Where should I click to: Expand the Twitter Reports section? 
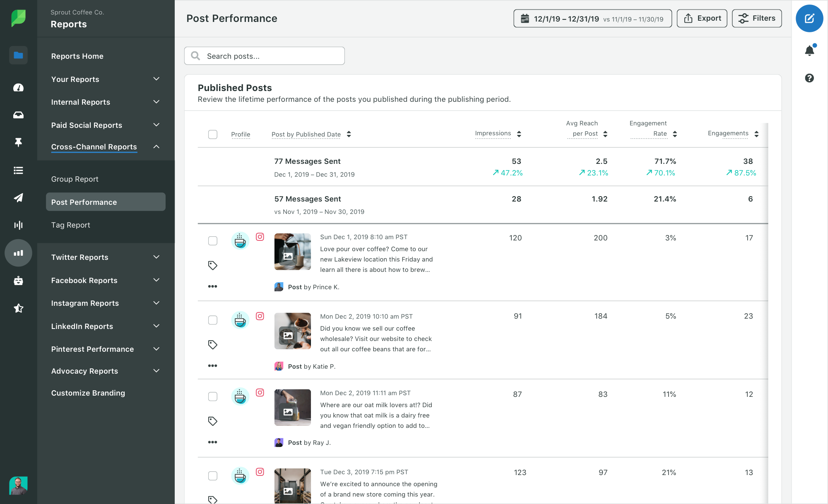pyautogui.click(x=156, y=257)
